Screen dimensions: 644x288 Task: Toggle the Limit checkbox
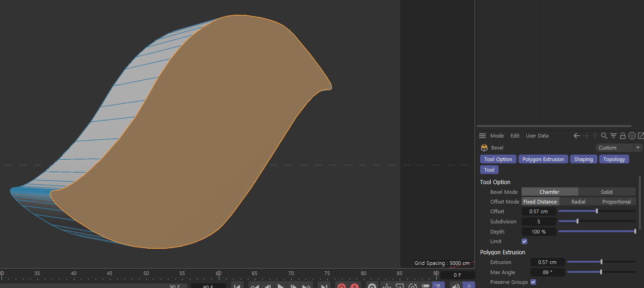[524, 241]
